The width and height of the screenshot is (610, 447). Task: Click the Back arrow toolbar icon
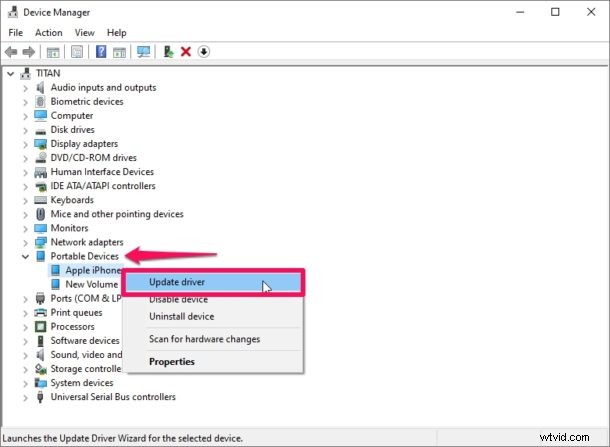pos(11,52)
